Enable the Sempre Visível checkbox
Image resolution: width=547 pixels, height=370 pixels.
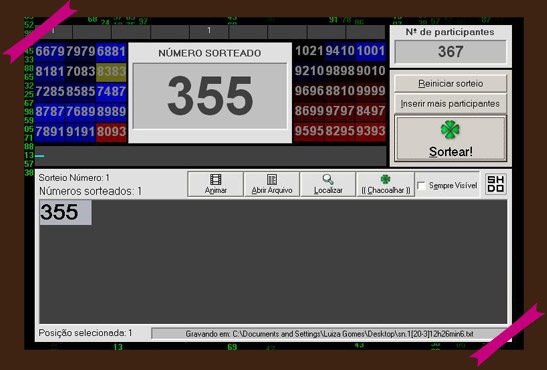(x=421, y=186)
